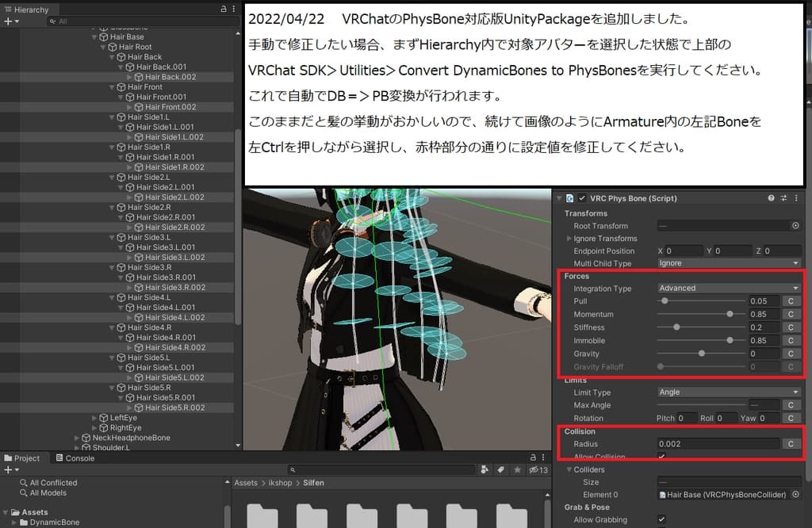The width and height of the screenshot is (812, 528).
Task: Open the VRC Phys Bone presets icon
Action: (x=782, y=197)
